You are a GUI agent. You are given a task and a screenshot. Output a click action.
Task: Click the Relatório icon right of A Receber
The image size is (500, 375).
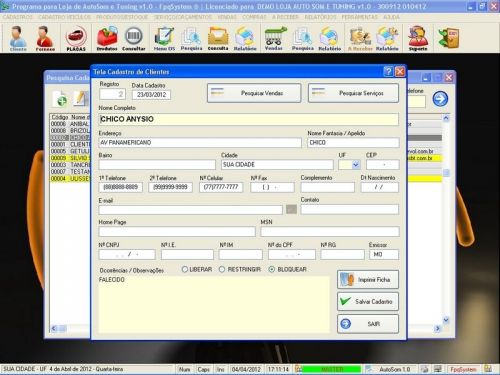tap(387, 38)
